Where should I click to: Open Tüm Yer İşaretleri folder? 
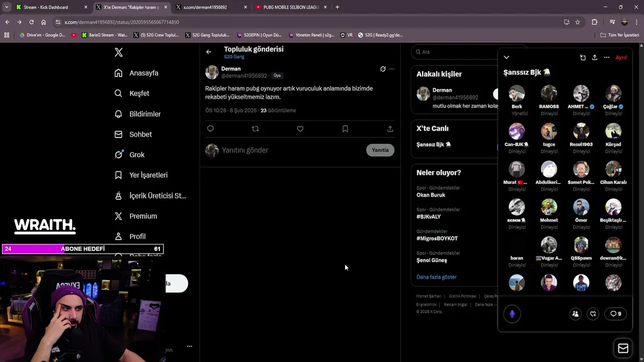[x=620, y=35]
